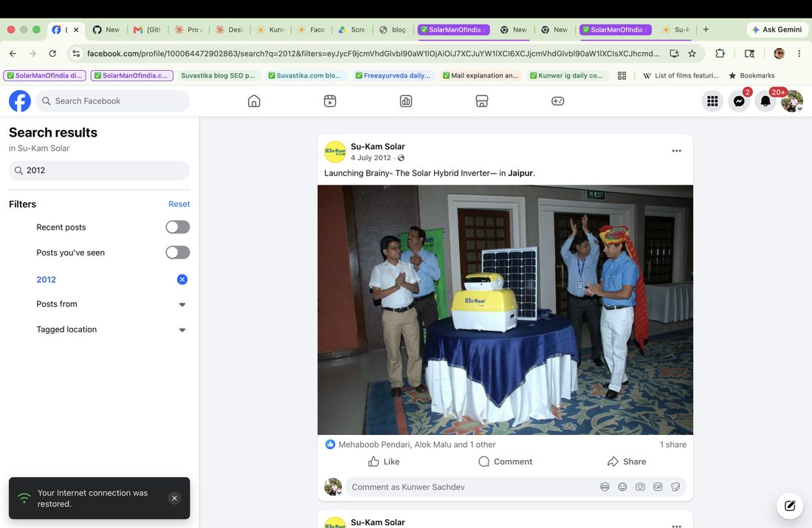Dismiss the Internet connection restored notice
Screen dimensions: 812x528
pos(174,498)
